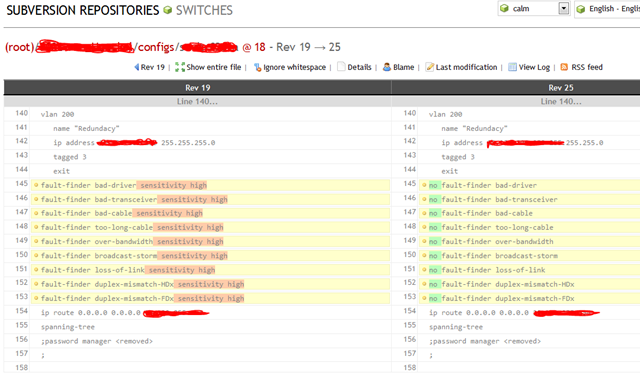Click the Rev 19 back arrow icon
640x379 pixels.
tap(136, 67)
